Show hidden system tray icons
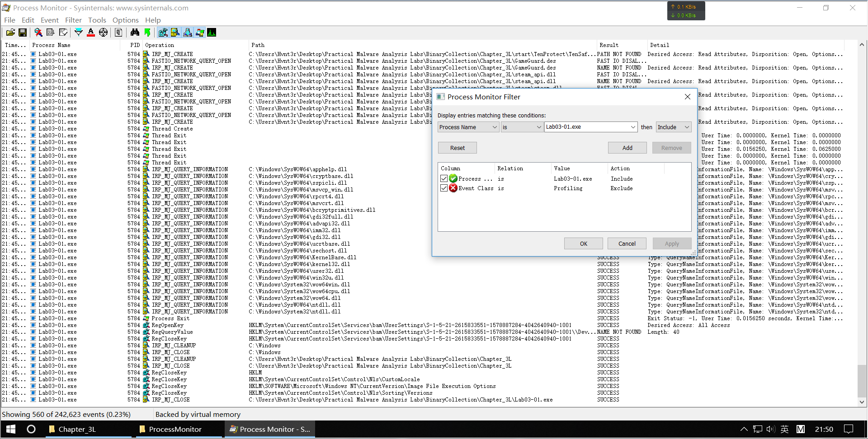Viewport: 868px width, 439px height. 744,429
